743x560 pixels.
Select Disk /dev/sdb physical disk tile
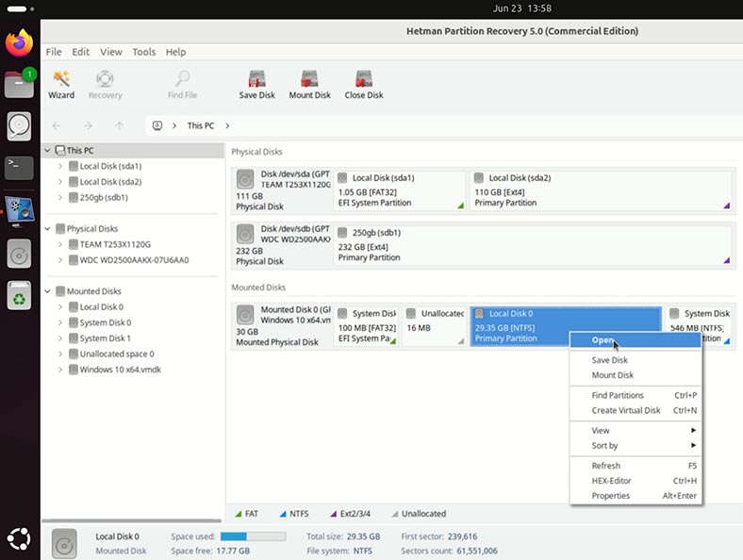[283, 245]
